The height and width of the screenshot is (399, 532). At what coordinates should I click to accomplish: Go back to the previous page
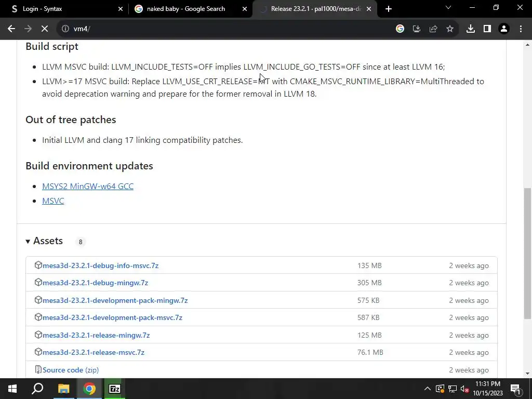[11, 29]
